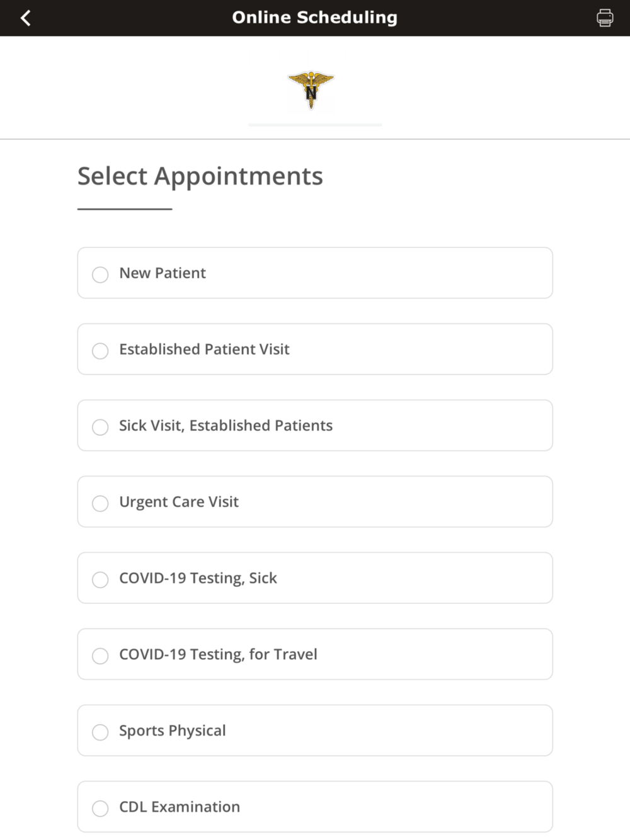Screen dimensions: 630x840
Task: Click the "Urgent Care Visit" text label
Action: pyautogui.click(x=179, y=502)
